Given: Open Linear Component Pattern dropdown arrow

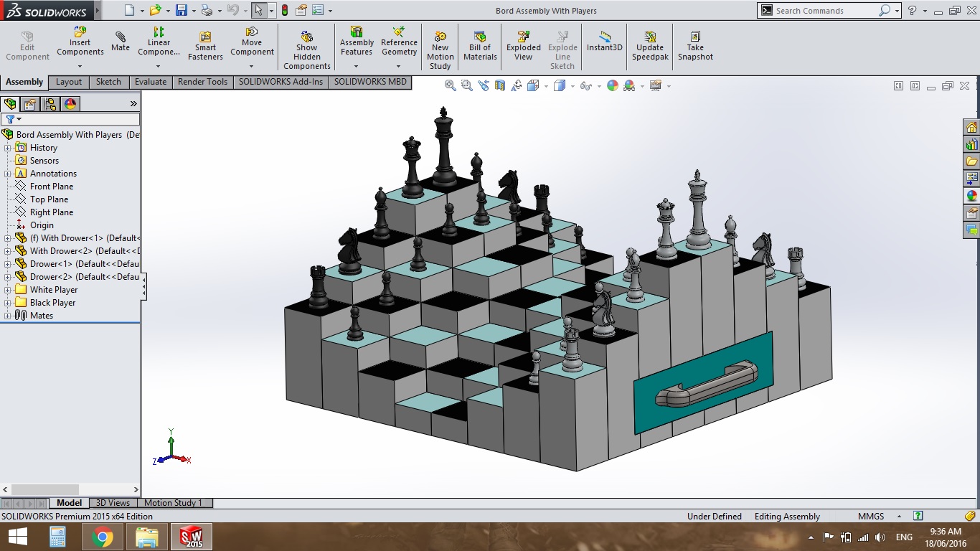Looking at the screenshot, I should click(159, 66).
